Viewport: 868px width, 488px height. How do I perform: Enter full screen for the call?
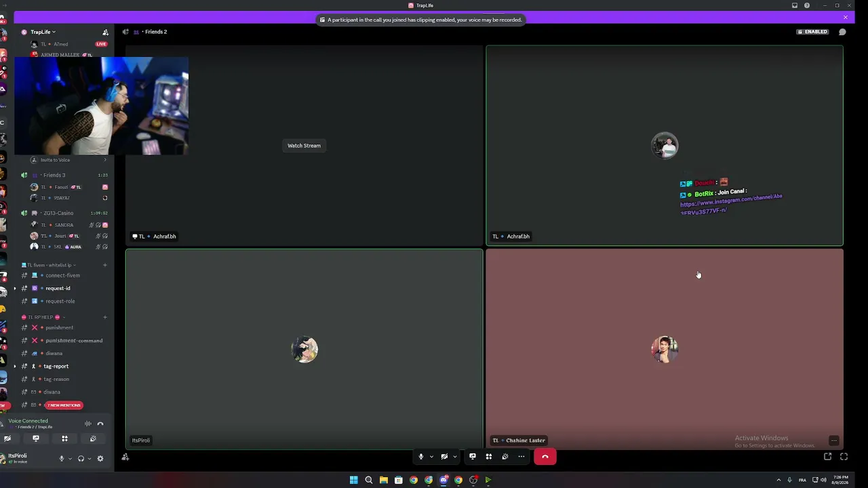(x=844, y=457)
